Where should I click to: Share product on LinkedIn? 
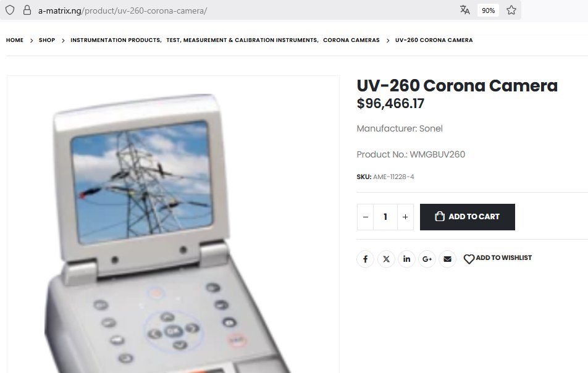406,259
